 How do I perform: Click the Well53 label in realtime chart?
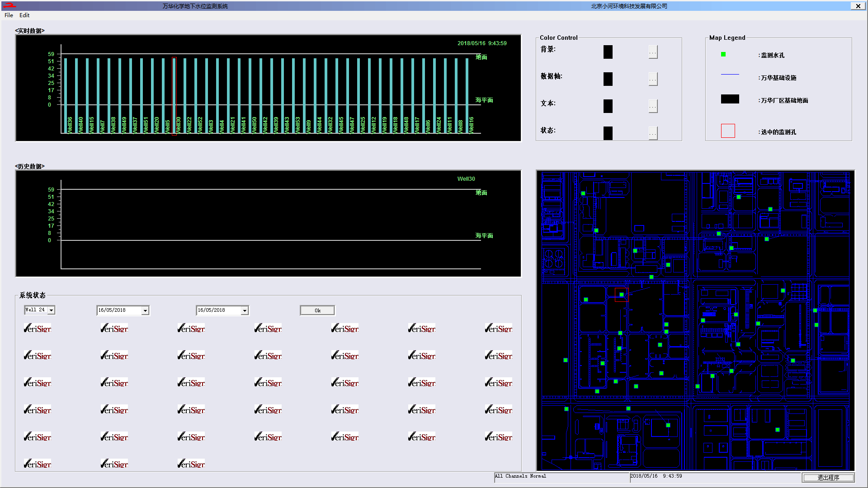[x=298, y=125]
